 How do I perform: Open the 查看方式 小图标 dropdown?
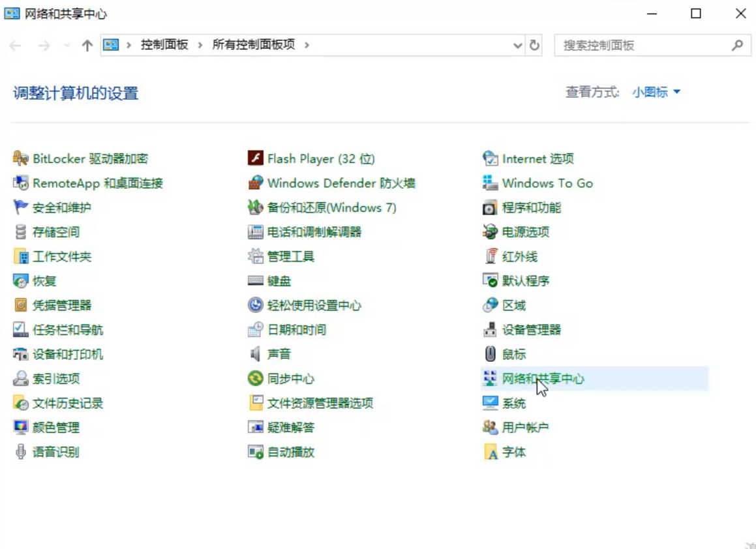click(656, 93)
